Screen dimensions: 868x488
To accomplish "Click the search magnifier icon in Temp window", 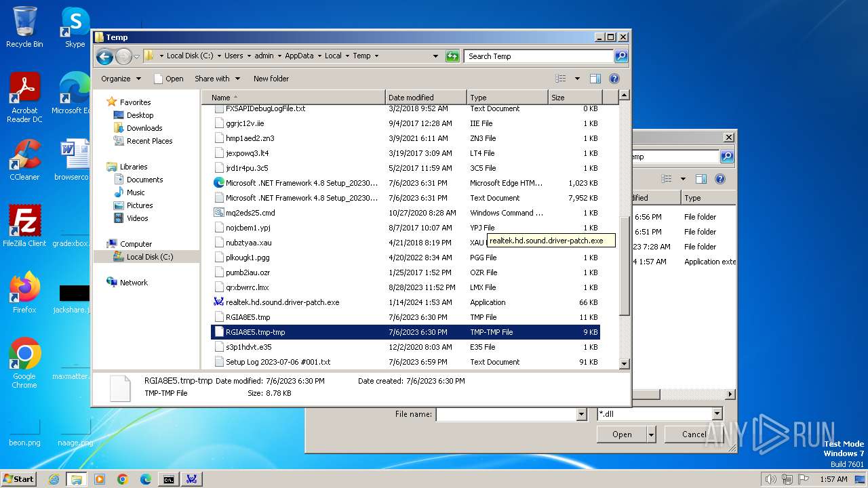I will click(620, 56).
